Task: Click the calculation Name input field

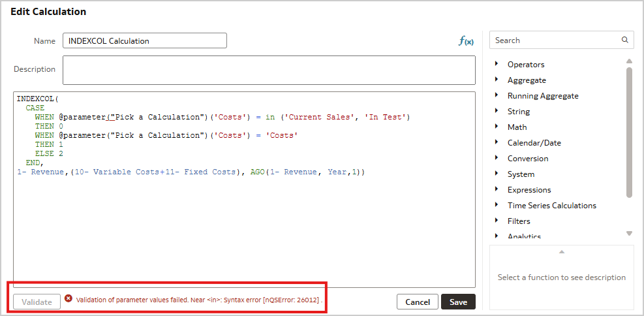Action: coord(145,40)
